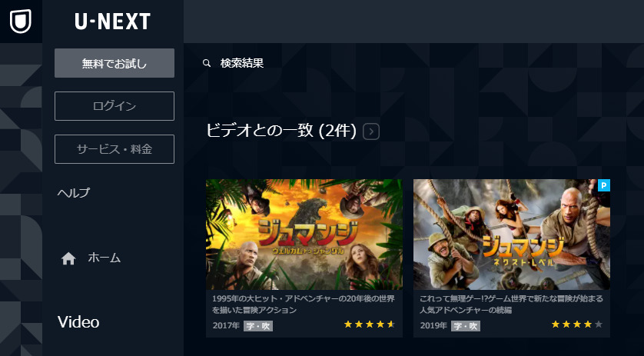Select the Video section in the sidebar

(78, 322)
